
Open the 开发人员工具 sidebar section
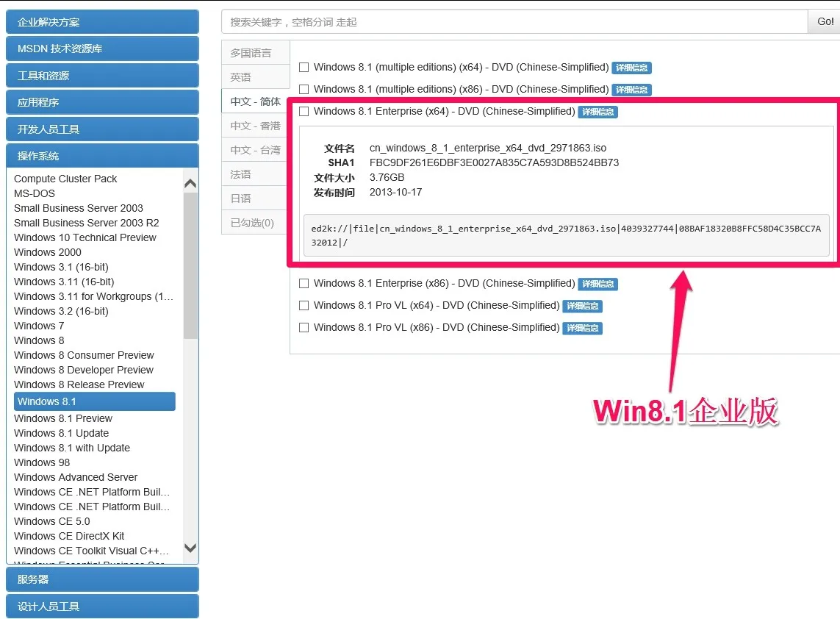(x=102, y=128)
